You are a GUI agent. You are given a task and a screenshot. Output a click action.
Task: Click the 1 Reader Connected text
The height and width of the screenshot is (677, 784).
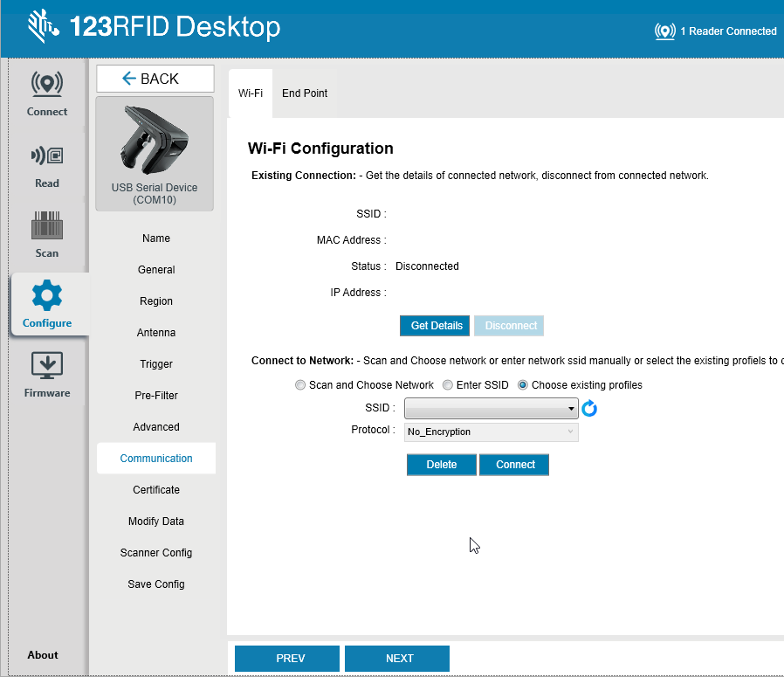728,31
